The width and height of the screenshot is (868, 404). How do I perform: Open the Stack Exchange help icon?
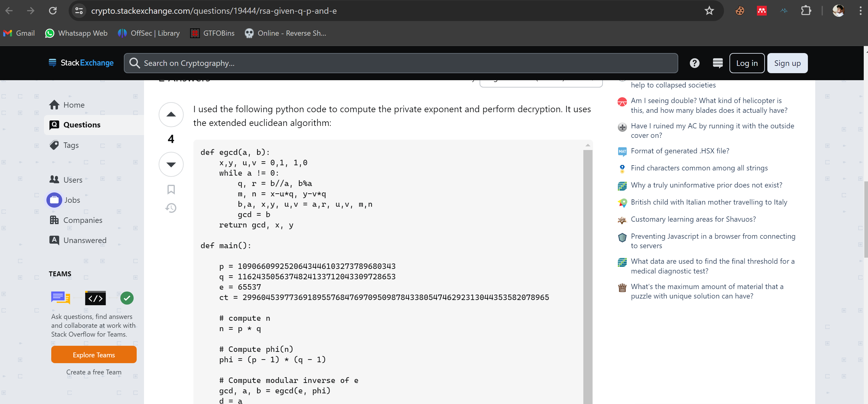click(x=694, y=63)
